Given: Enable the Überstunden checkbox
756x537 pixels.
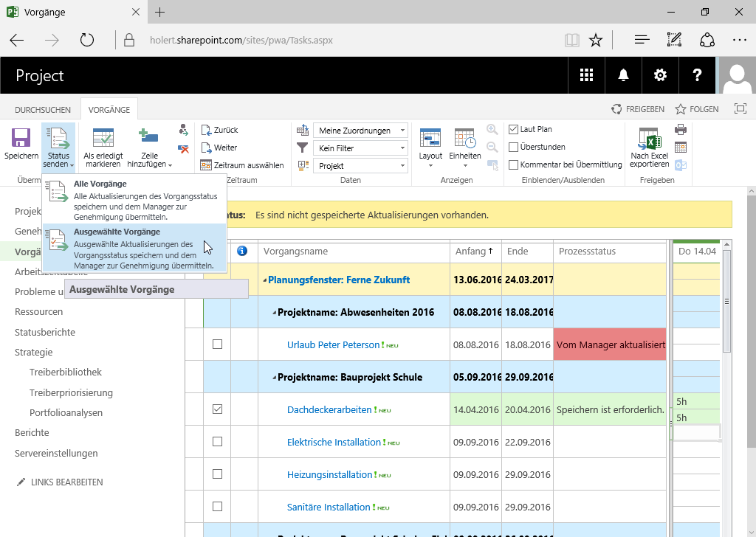Looking at the screenshot, I should pos(514,147).
